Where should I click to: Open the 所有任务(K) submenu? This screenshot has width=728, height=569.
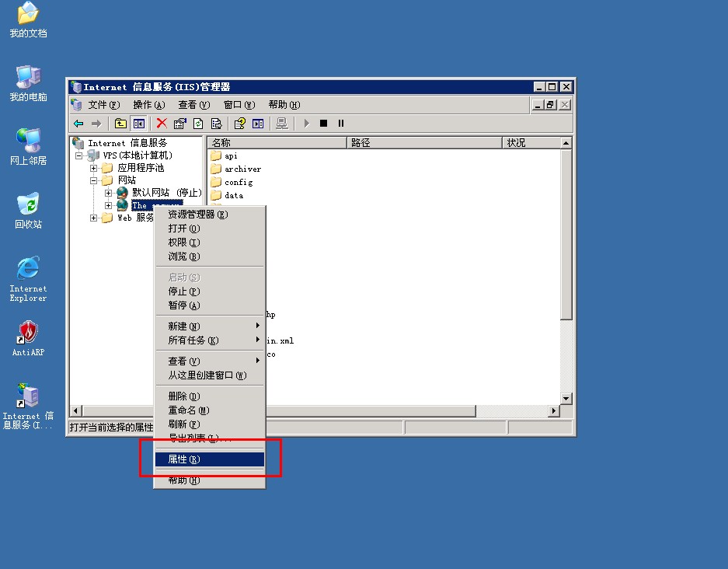point(210,340)
